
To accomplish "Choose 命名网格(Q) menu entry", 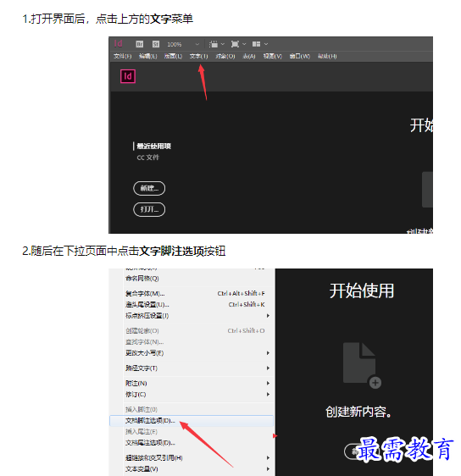I will pyautogui.click(x=192, y=279).
